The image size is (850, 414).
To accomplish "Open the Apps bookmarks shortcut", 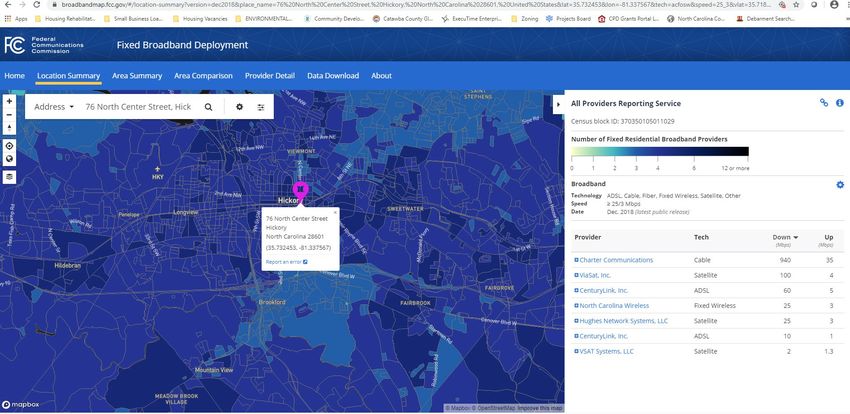I will tap(16, 18).
